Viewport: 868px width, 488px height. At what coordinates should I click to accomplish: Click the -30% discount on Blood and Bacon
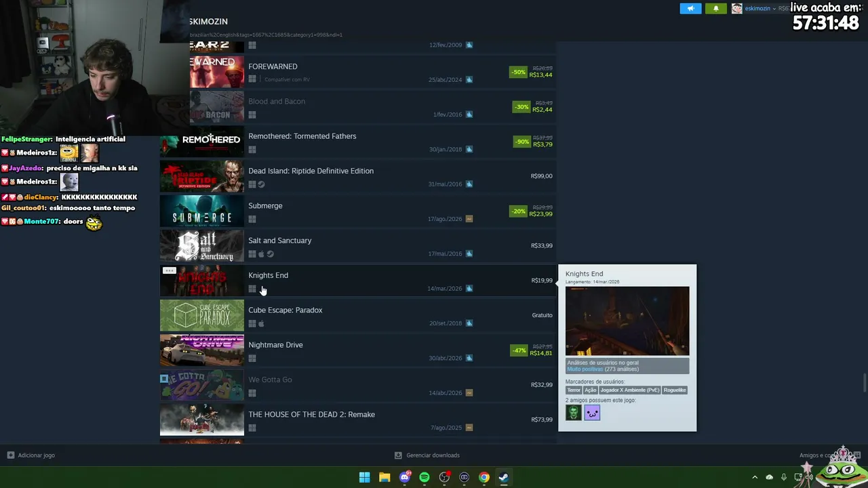coord(521,106)
